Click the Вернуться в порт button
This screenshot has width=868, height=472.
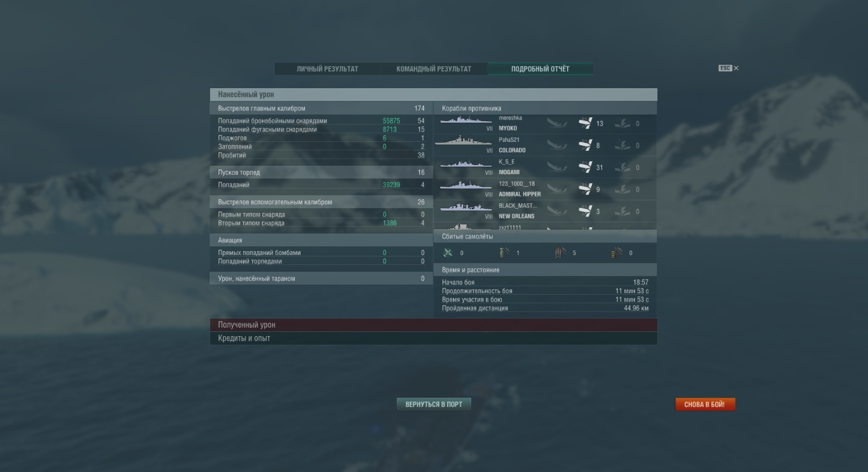coord(434,405)
